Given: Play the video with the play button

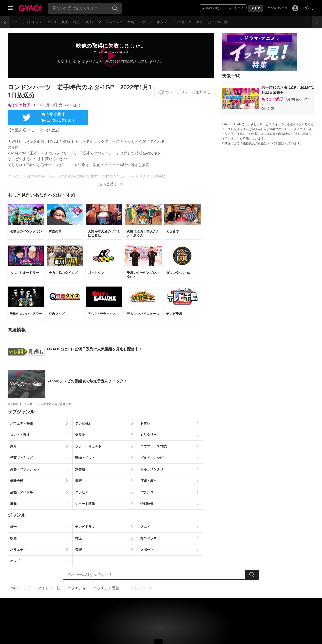Looking at the screenshot, I should [x=111, y=56].
